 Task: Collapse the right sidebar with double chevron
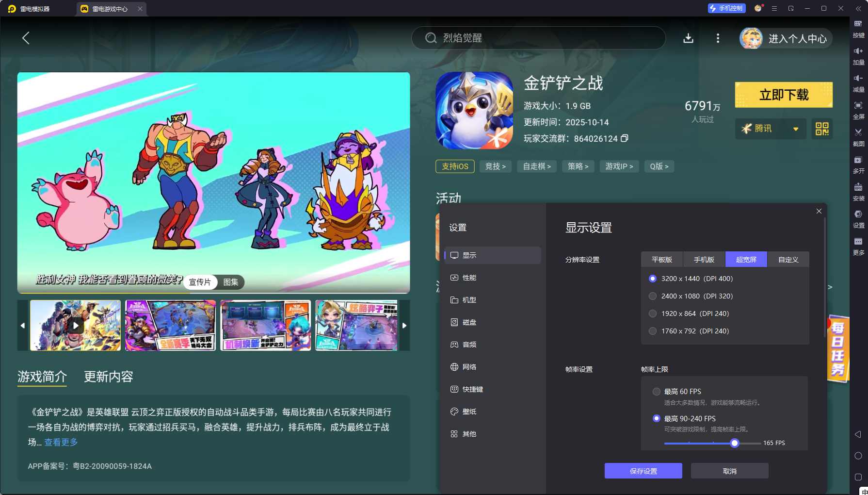coord(858,8)
